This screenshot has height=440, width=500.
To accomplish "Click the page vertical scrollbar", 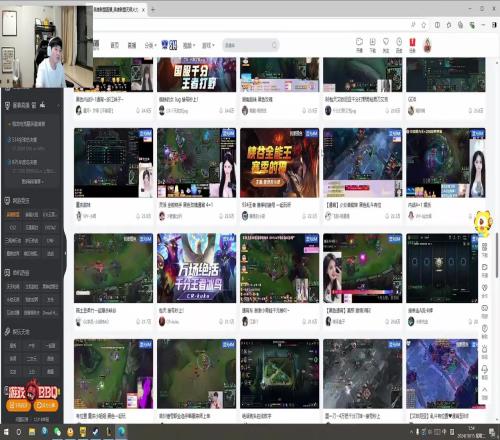I will [x=497, y=255].
